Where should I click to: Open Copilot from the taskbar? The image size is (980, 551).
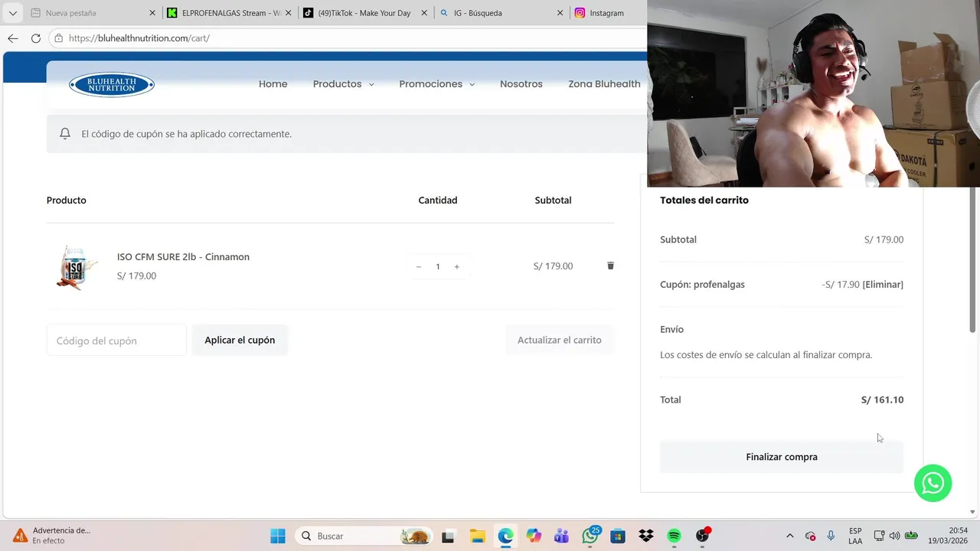click(534, 536)
